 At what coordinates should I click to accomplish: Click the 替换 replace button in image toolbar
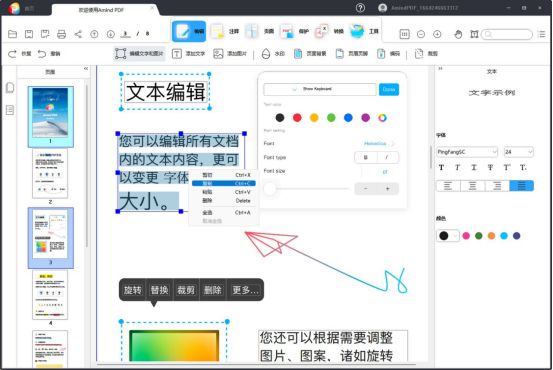click(159, 290)
